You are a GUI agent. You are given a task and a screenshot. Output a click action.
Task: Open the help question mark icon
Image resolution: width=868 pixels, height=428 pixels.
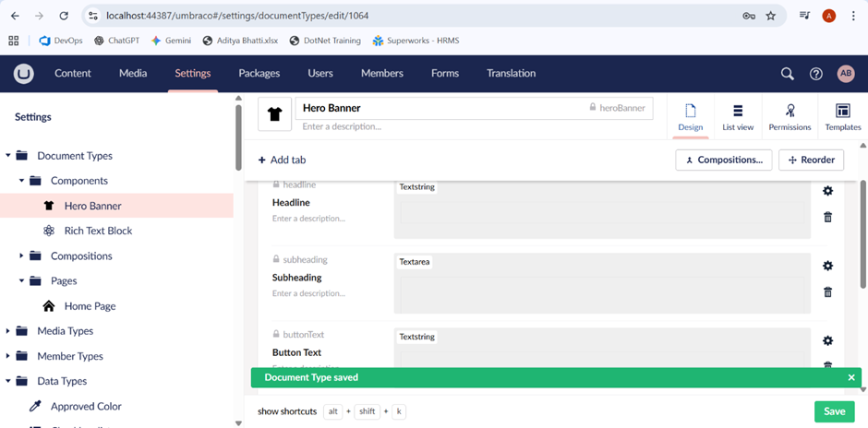pos(815,74)
